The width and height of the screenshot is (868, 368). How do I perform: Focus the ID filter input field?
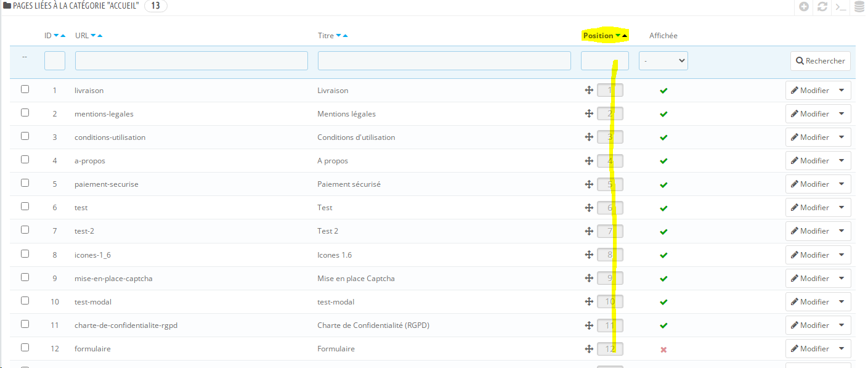coord(55,60)
